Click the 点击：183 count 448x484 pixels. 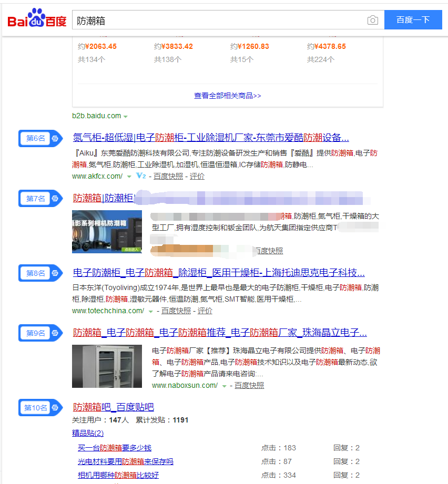tap(279, 448)
